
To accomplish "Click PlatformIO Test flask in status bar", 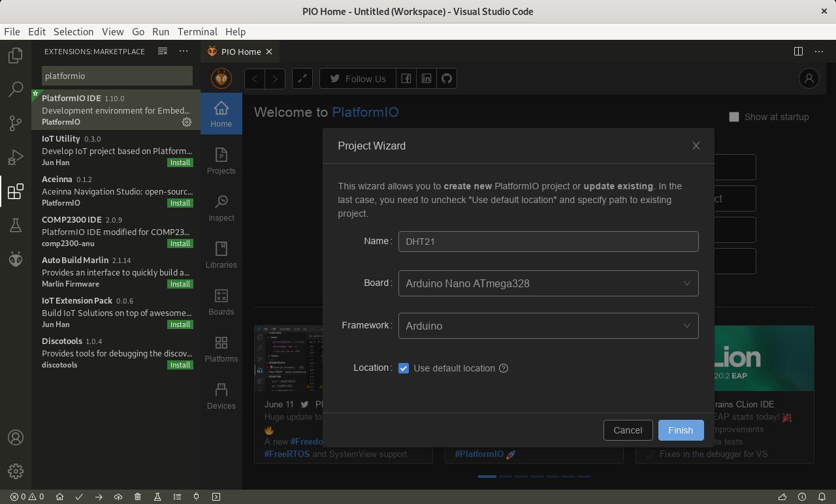I will pyautogui.click(x=157, y=497).
